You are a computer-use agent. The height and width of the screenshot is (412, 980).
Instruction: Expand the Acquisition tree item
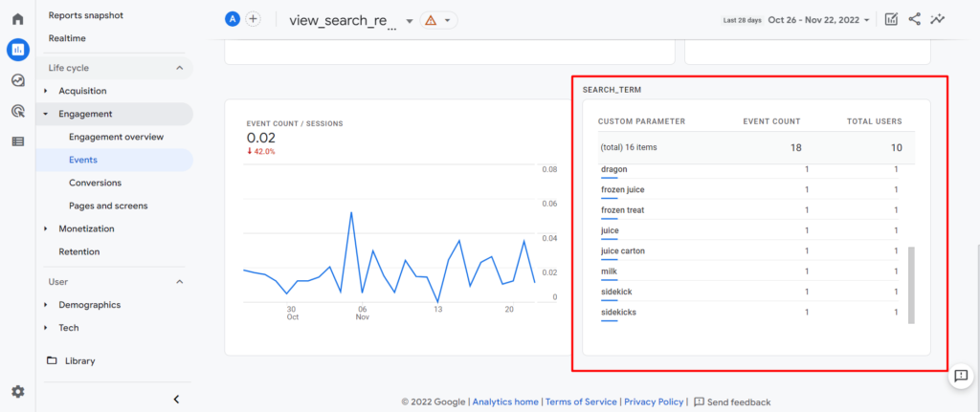(x=46, y=91)
